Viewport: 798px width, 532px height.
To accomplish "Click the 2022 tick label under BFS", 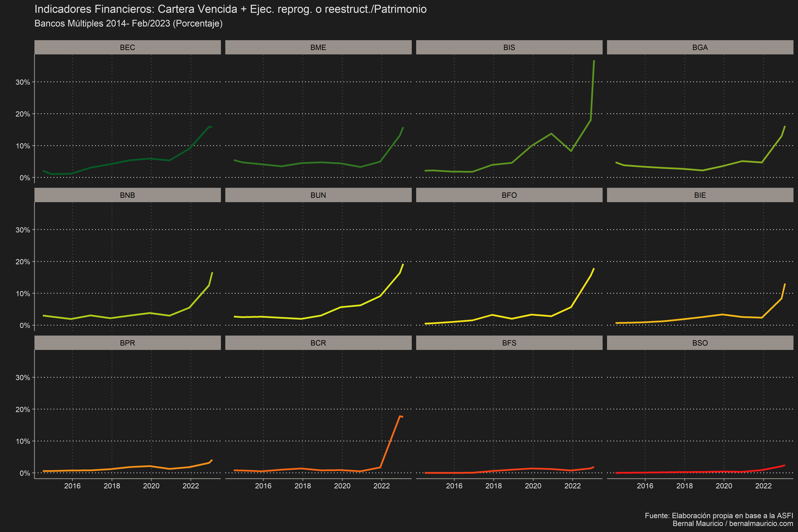I will click(573, 486).
